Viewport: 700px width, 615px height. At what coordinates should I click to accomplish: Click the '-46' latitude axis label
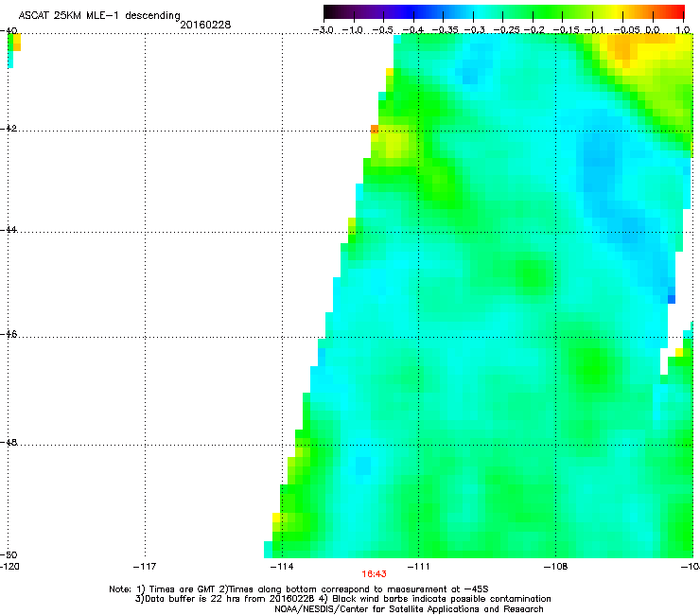[x=9, y=334]
